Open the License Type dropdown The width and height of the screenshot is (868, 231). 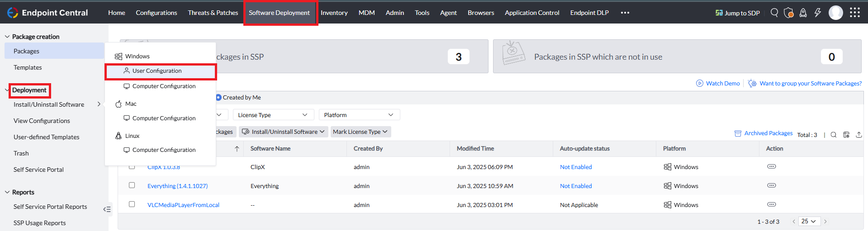[272, 115]
